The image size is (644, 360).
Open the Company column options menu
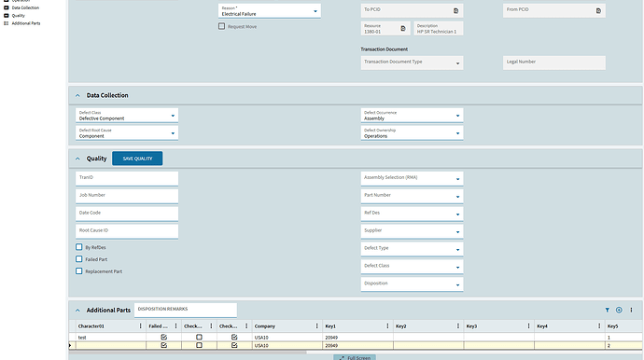316,325
